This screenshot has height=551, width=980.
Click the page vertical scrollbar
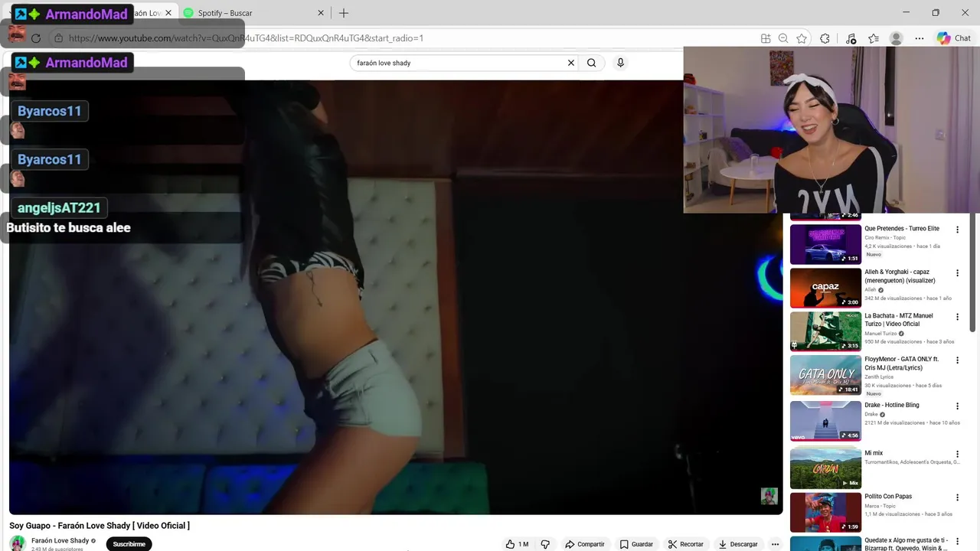click(974, 272)
